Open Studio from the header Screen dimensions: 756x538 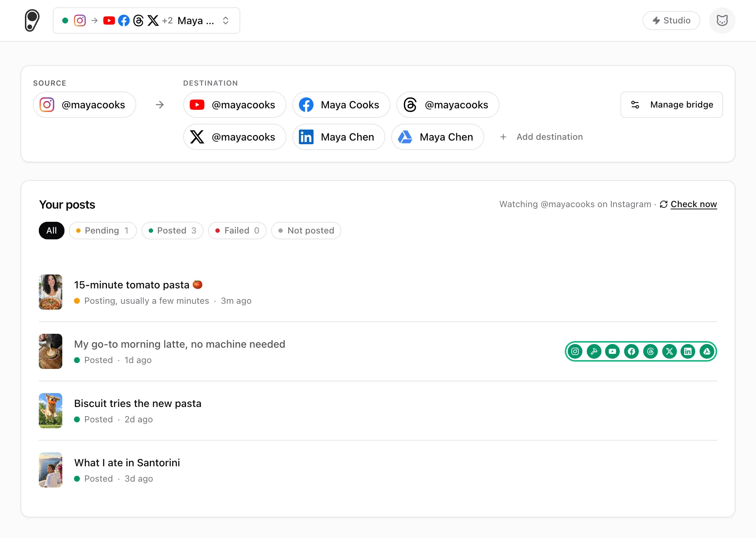(671, 20)
